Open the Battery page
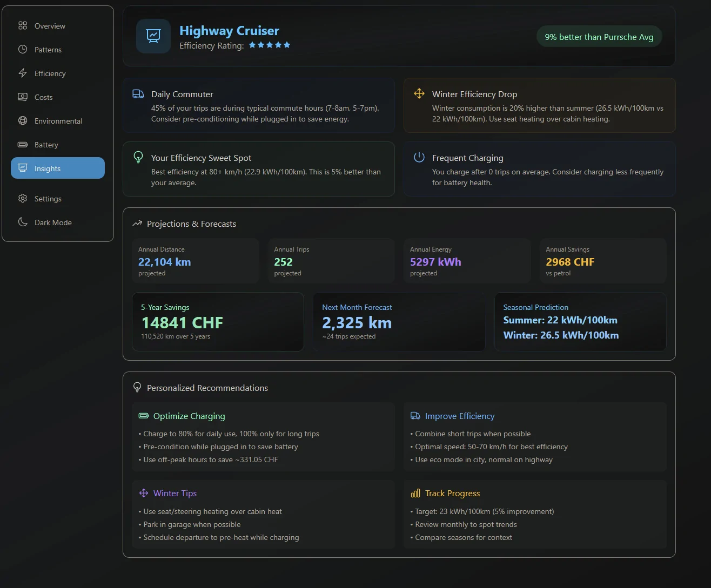The height and width of the screenshot is (588, 711). coord(58,145)
